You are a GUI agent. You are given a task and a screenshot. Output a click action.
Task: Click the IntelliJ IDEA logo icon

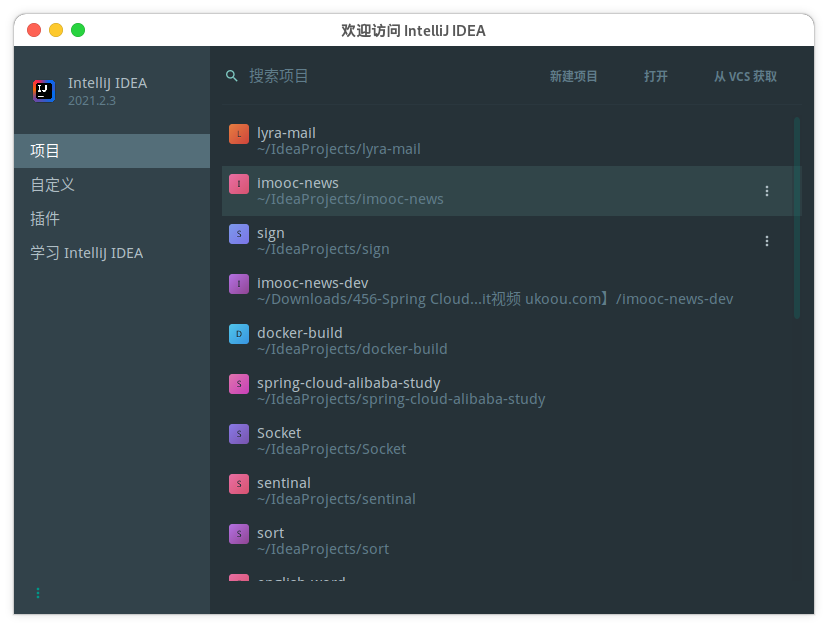pyautogui.click(x=44, y=91)
